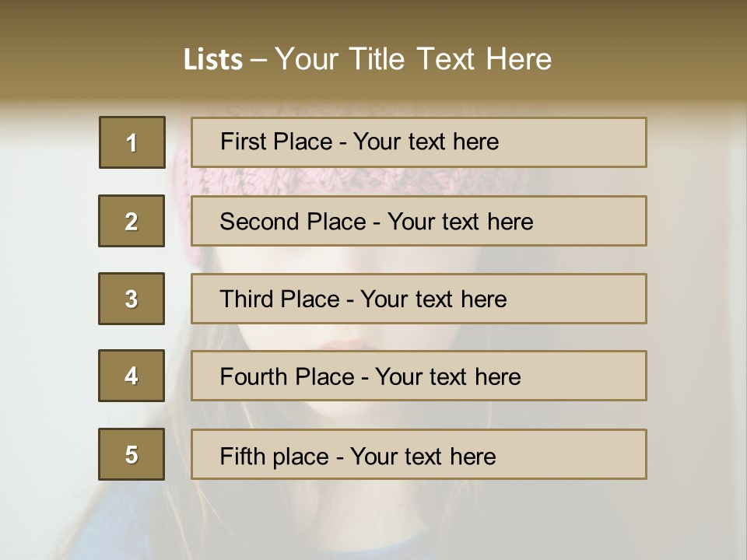Screen dimensions: 747x560
Task: Click the dash in the slide title
Action: point(258,60)
